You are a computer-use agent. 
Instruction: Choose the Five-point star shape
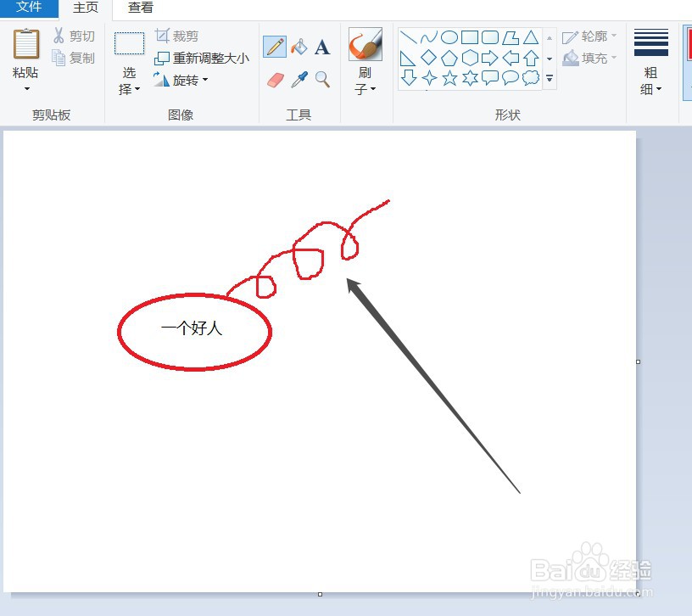(x=449, y=78)
